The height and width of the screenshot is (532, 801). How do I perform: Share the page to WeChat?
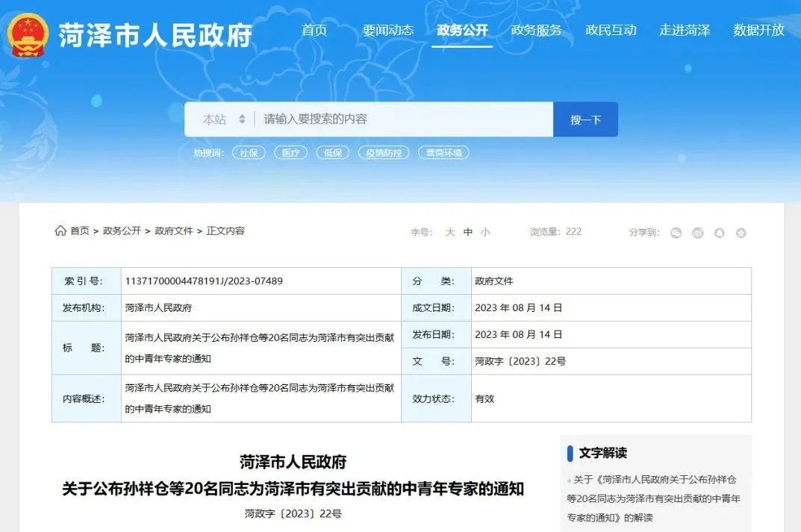pyautogui.click(x=676, y=233)
